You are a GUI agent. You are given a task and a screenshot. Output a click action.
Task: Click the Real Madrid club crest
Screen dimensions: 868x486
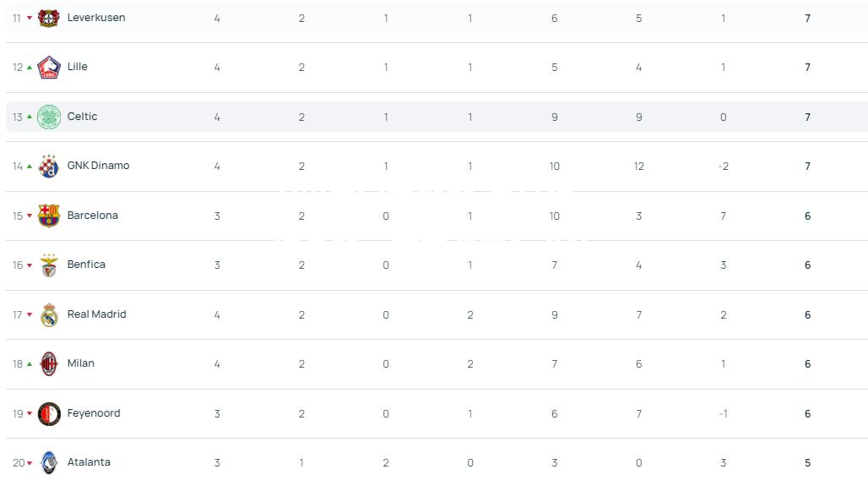pyautogui.click(x=49, y=314)
